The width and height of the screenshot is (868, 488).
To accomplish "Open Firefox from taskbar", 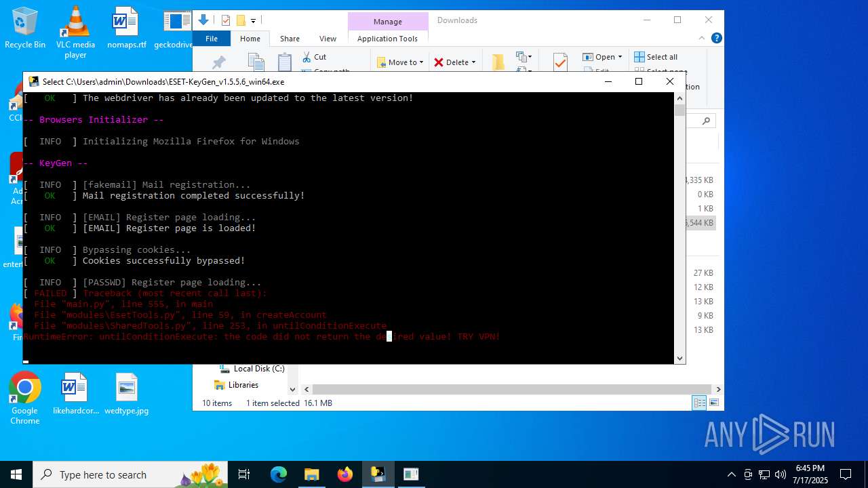I will tap(344, 474).
